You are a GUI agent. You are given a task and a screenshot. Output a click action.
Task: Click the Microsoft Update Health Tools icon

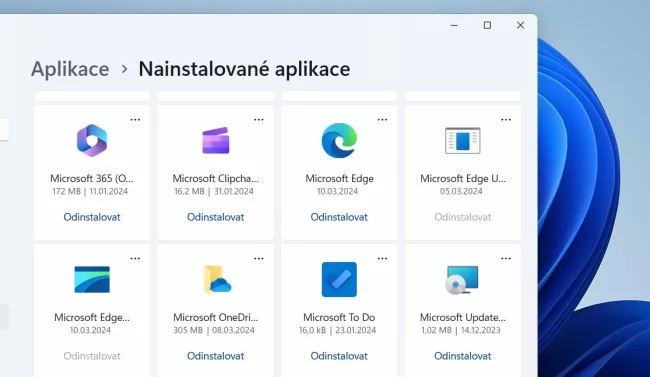click(x=462, y=280)
